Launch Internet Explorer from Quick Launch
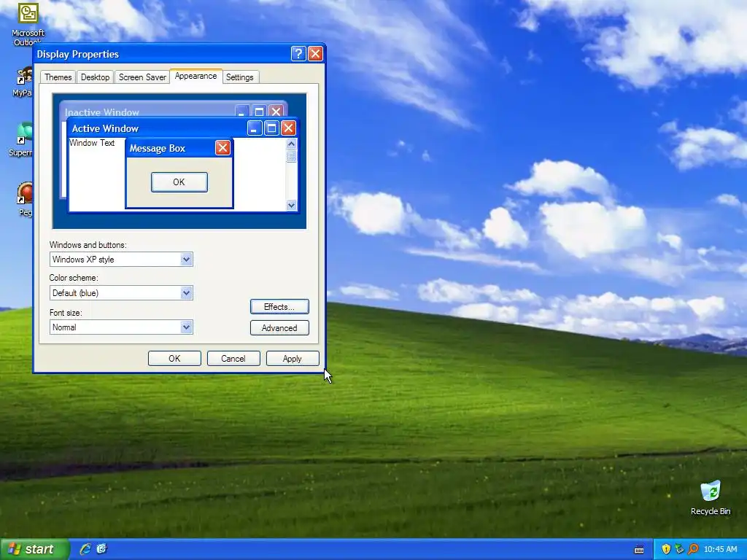This screenshot has width=747, height=560. pyautogui.click(x=85, y=549)
